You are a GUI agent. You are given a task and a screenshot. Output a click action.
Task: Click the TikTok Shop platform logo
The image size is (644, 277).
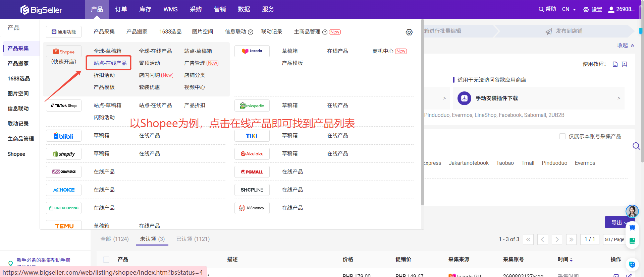coord(64,106)
